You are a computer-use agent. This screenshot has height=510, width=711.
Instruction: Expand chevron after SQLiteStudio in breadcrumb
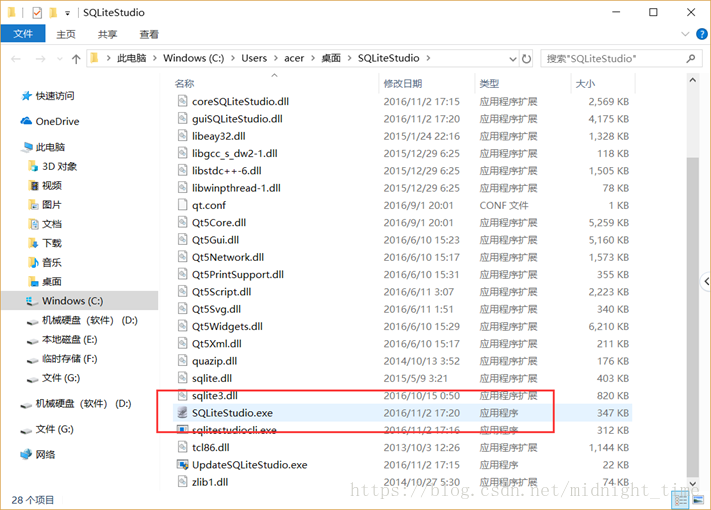click(x=428, y=58)
